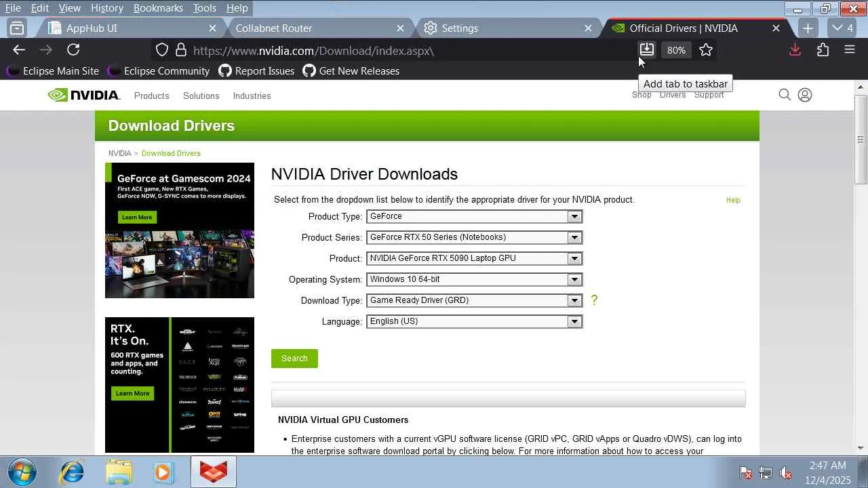Click the NVIDIA breadcrumb link

pyautogui.click(x=120, y=153)
